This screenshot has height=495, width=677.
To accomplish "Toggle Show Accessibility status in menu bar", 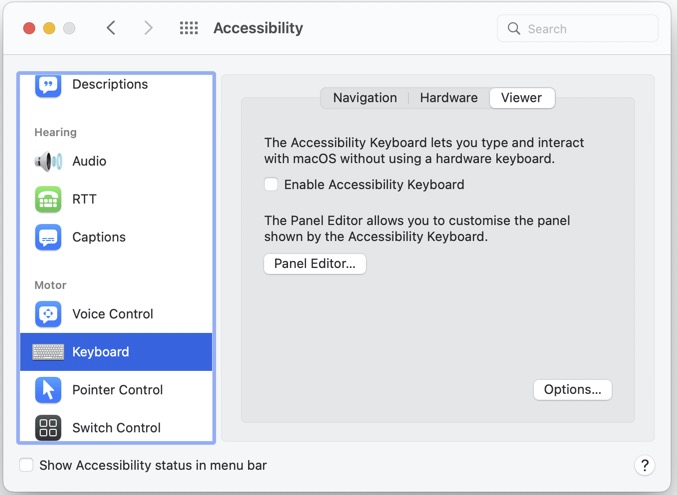I will pyautogui.click(x=27, y=465).
